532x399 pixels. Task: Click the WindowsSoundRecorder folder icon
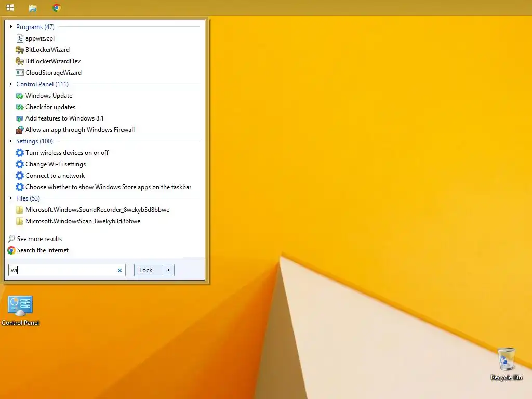click(x=20, y=210)
